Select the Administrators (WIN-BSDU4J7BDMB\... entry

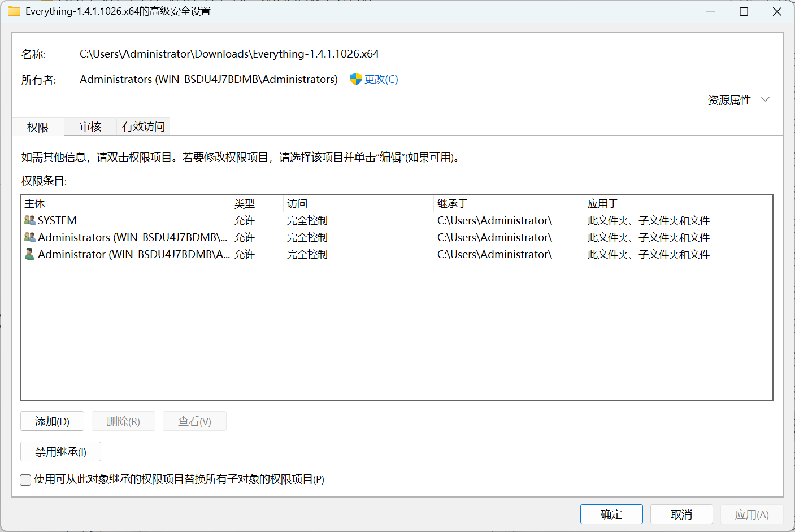[396, 237]
